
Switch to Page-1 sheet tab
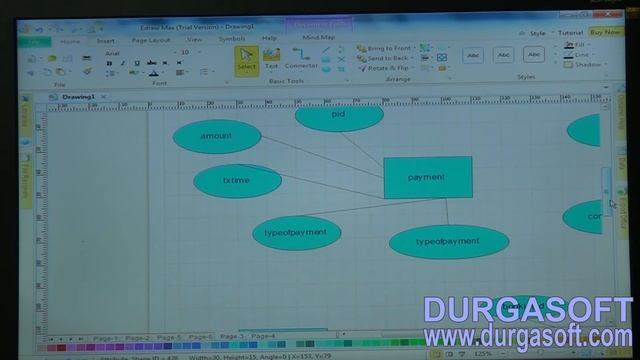pyautogui.click(x=105, y=338)
